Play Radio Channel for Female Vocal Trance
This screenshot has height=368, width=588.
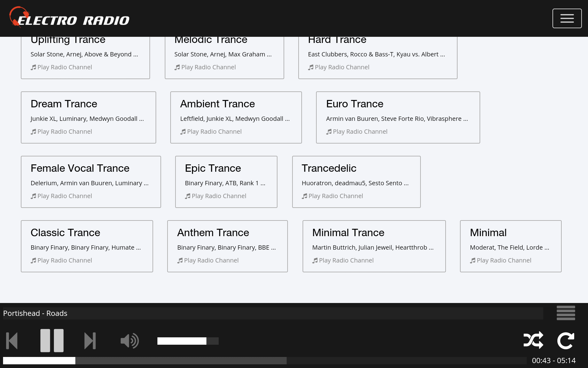tap(61, 196)
